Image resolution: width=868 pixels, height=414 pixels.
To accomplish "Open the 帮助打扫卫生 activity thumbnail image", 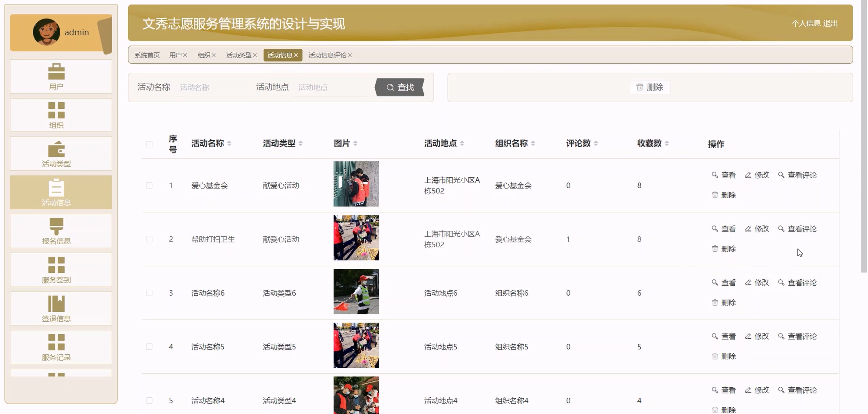I will (356, 238).
